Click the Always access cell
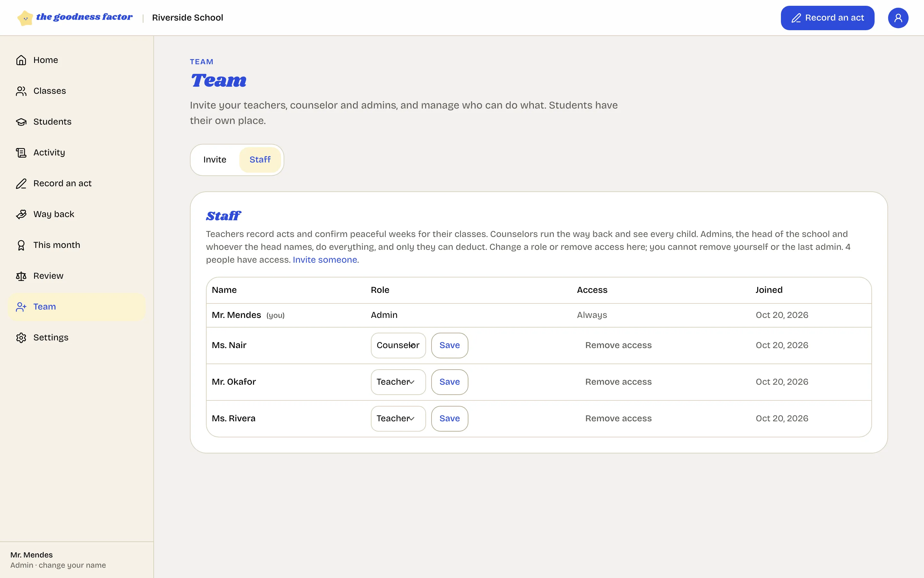The height and width of the screenshot is (578, 924). click(592, 315)
